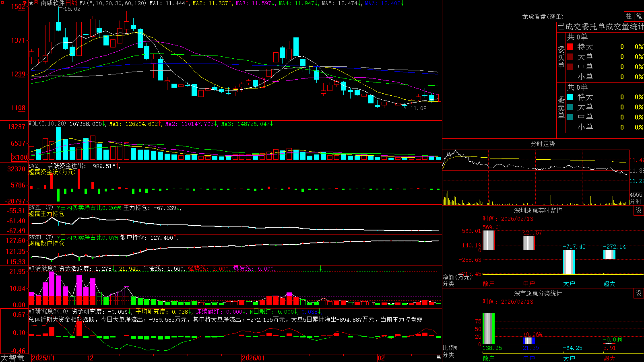Click the 爆发线: 6.000 label
This screenshot has height=362, width=644.
(254, 269)
